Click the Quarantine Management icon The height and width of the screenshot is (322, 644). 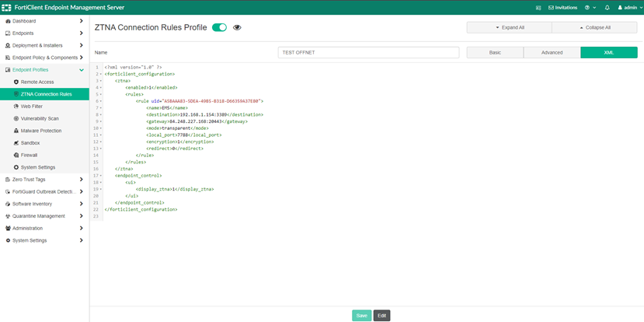8,216
